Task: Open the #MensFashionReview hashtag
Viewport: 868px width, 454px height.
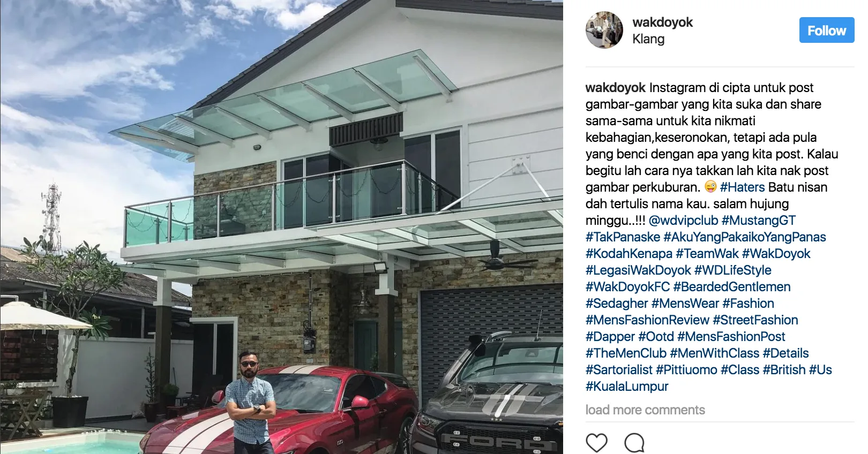Action: click(647, 320)
